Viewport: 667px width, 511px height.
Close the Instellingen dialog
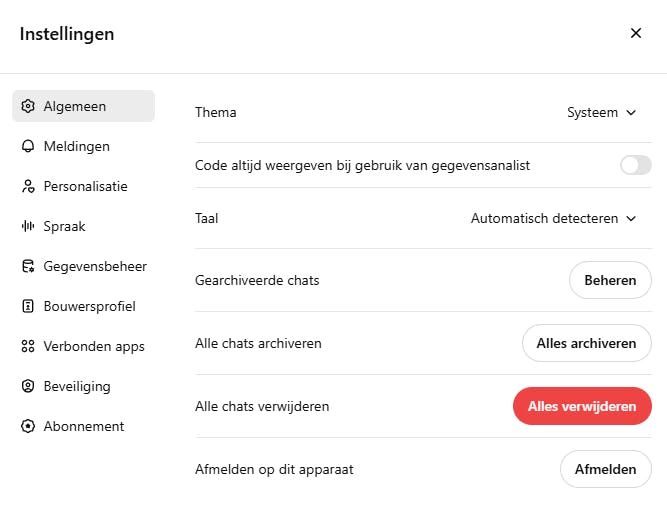pos(636,33)
